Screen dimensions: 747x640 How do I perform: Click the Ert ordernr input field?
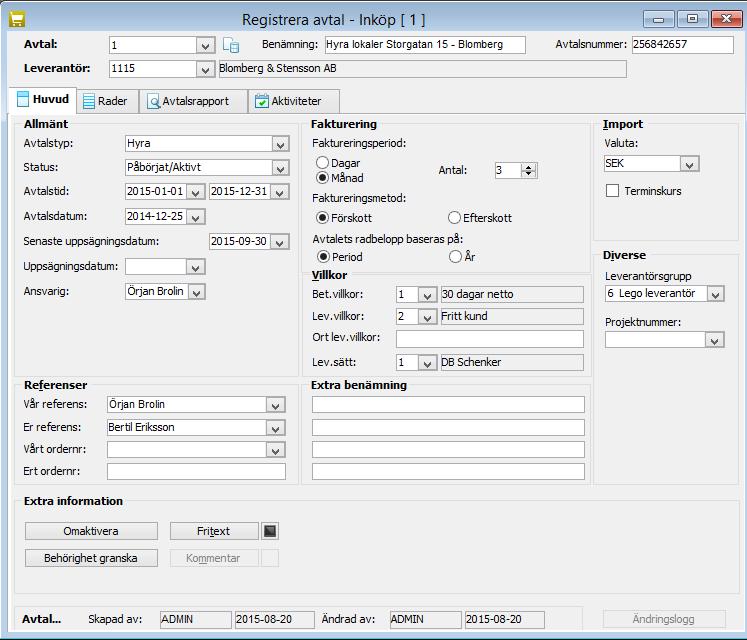point(196,471)
